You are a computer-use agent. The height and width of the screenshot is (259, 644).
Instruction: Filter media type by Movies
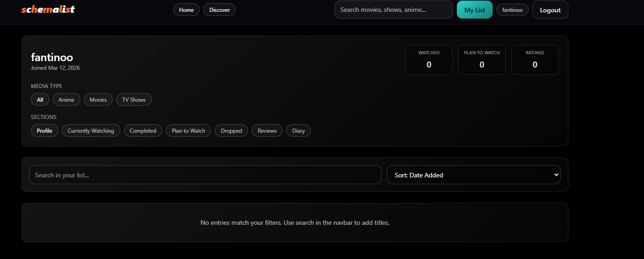coord(98,99)
